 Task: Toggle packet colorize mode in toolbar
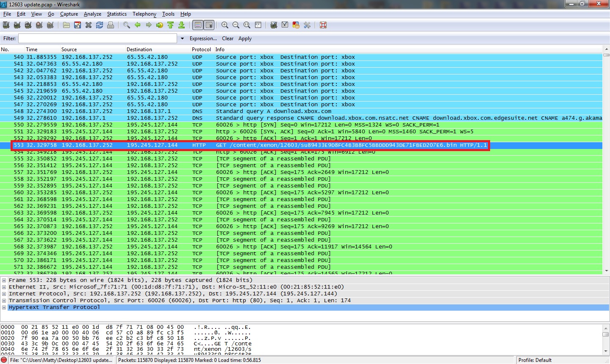pos(198,25)
